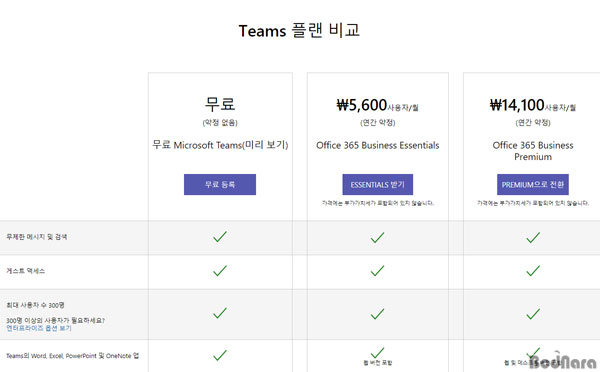
Task: Select the Teams 플랜 비교 heading
Action: (x=299, y=30)
